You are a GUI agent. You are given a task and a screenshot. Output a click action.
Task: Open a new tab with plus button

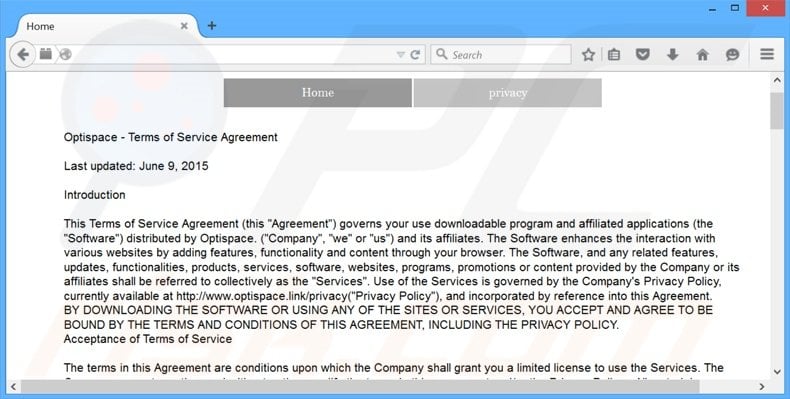[212, 25]
